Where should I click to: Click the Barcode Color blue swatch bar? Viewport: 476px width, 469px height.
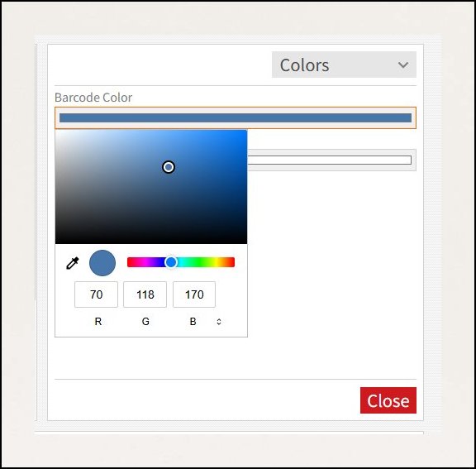point(236,117)
